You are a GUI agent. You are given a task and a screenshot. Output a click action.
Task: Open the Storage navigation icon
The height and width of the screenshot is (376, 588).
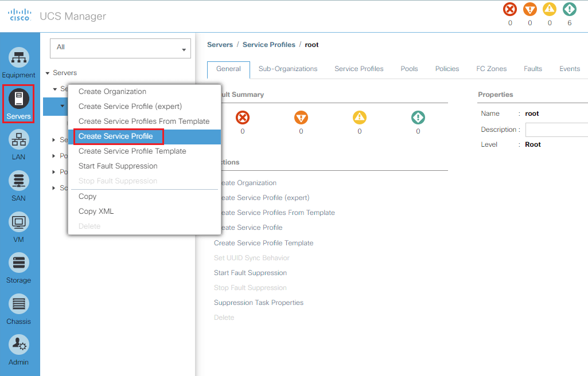(x=19, y=263)
